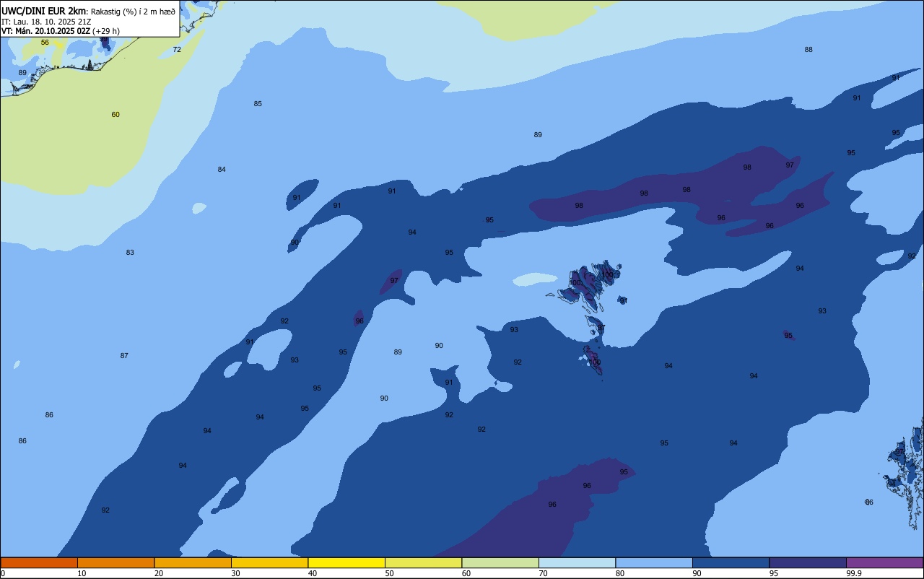Click the 20–30 amber legend swatch
This screenshot has height=579, width=924.
193,562
